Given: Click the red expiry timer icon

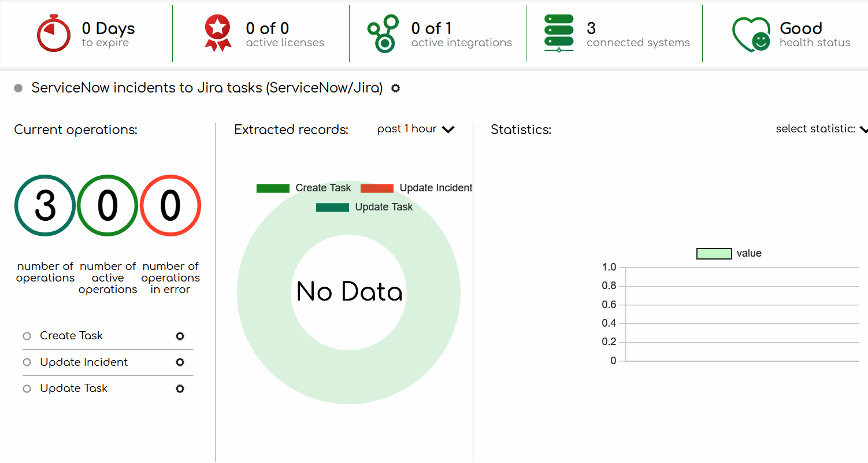Looking at the screenshot, I should coord(53,35).
